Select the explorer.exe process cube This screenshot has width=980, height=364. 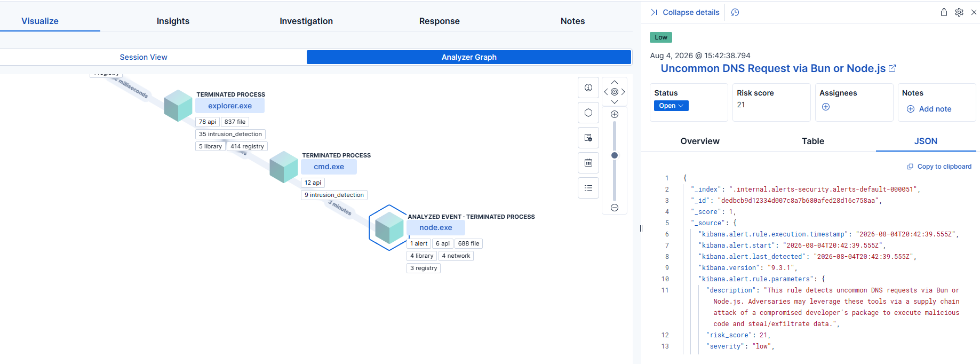tap(178, 106)
